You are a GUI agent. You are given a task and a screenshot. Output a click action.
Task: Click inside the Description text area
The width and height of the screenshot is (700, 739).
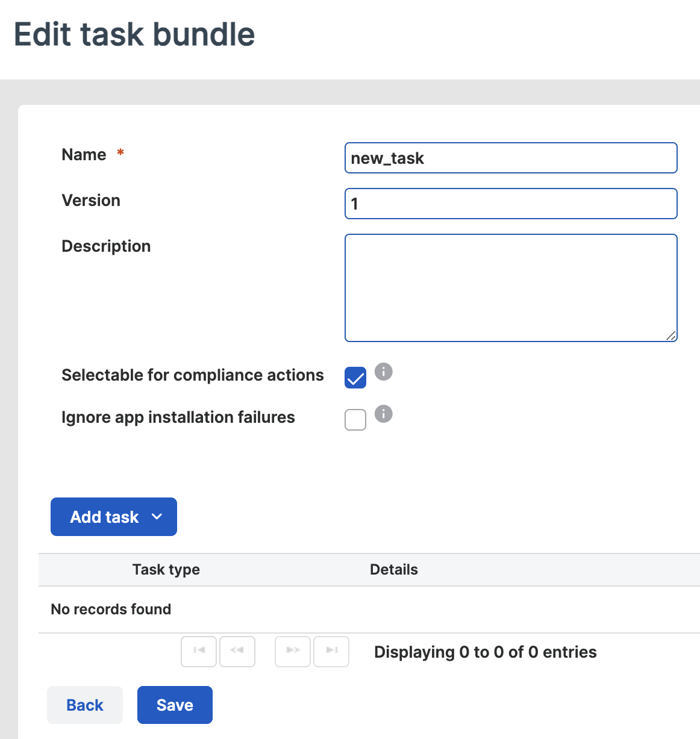[x=511, y=287]
